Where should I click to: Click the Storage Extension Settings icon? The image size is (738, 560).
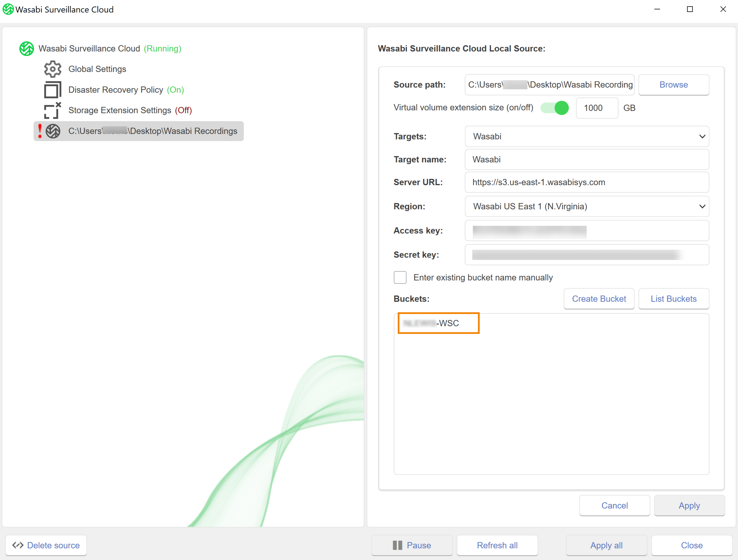[53, 110]
